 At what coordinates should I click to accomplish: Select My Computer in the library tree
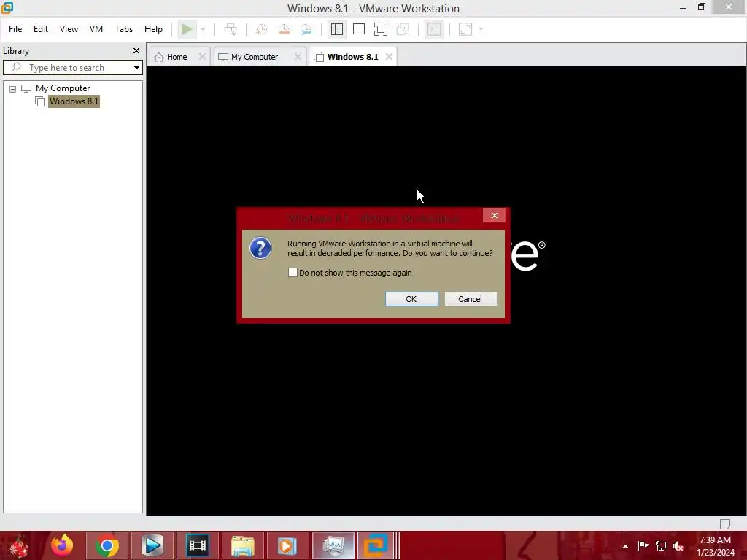(63, 88)
